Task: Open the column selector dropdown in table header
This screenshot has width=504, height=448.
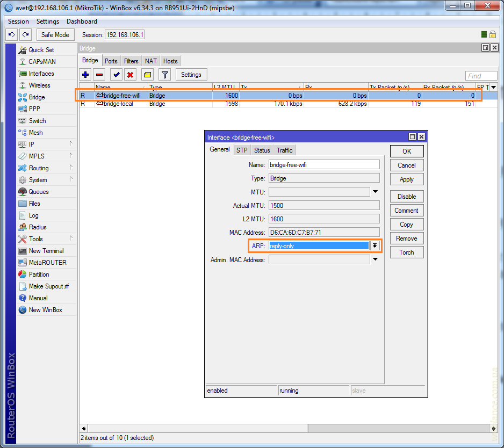Action: pos(493,86)
